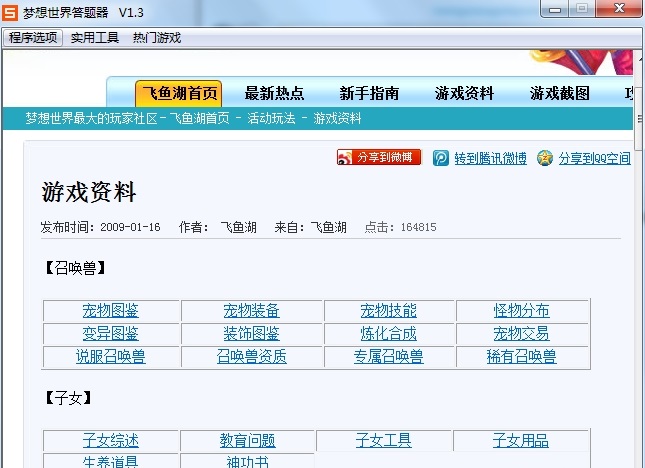Click the breadcrumb 游戏资料 text
645x468 pixels.
coord(337,118)
